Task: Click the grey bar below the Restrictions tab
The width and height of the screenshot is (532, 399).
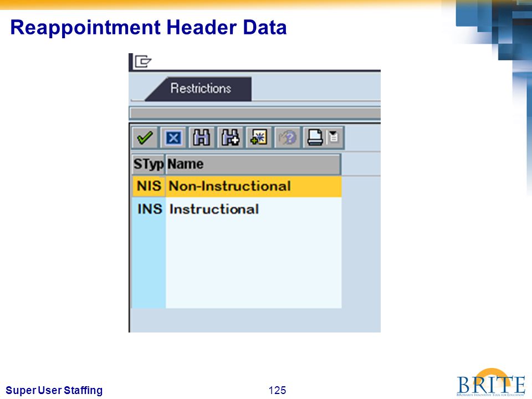Action: pos(255,113)
